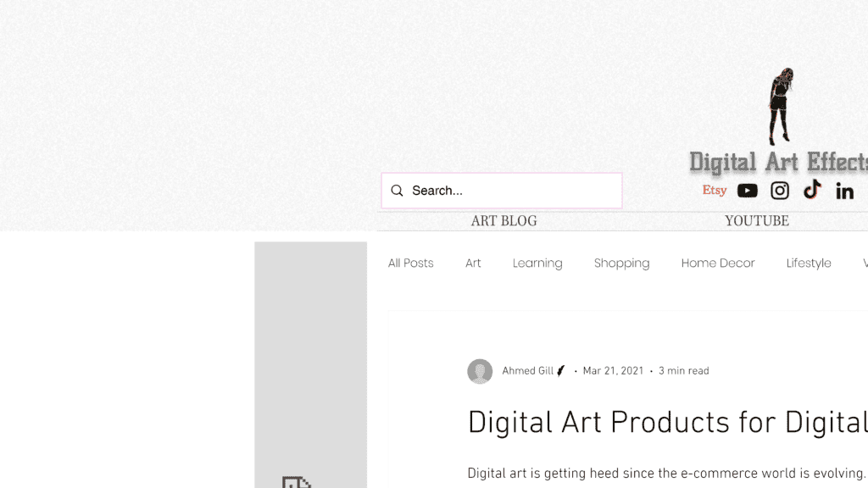
Task: Click the search magnifier icon
Action: pos(397,191)
